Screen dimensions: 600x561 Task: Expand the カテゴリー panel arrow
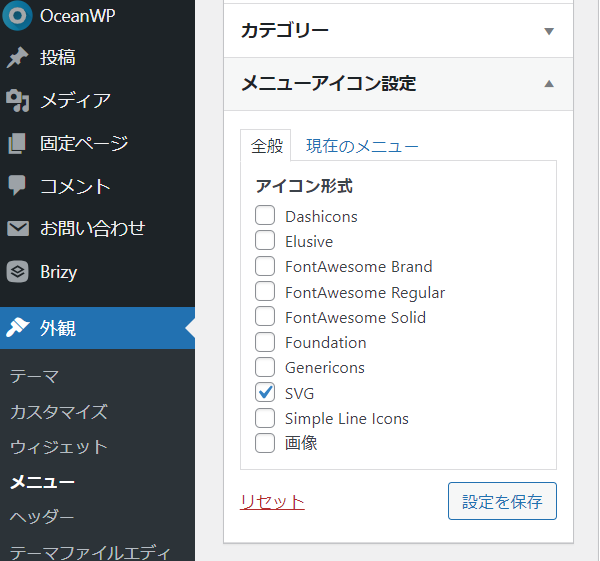click(x=549, y=31)
